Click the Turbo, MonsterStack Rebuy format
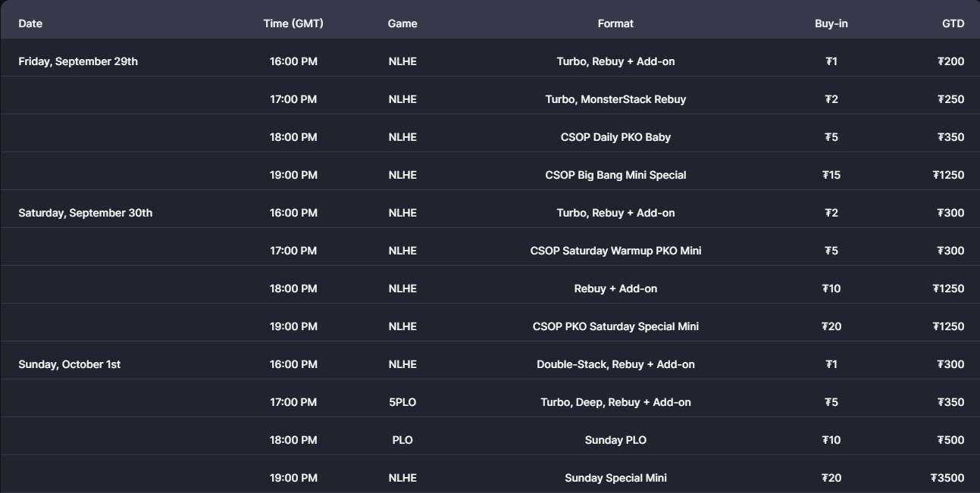980x493 pixels. (x=615, y=99)
